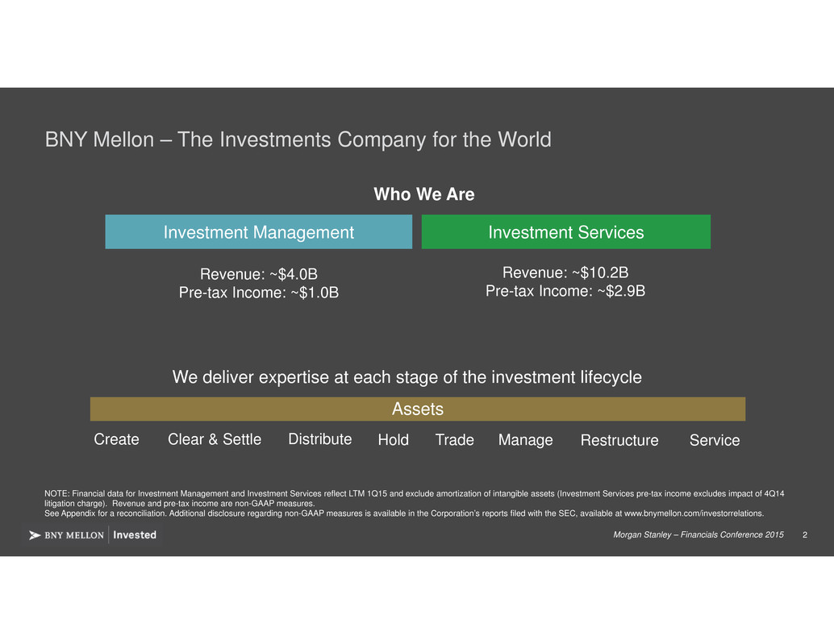834x644 pixels.
Task: Click the gold Assets bar
Action: click(x=417, y=409)
